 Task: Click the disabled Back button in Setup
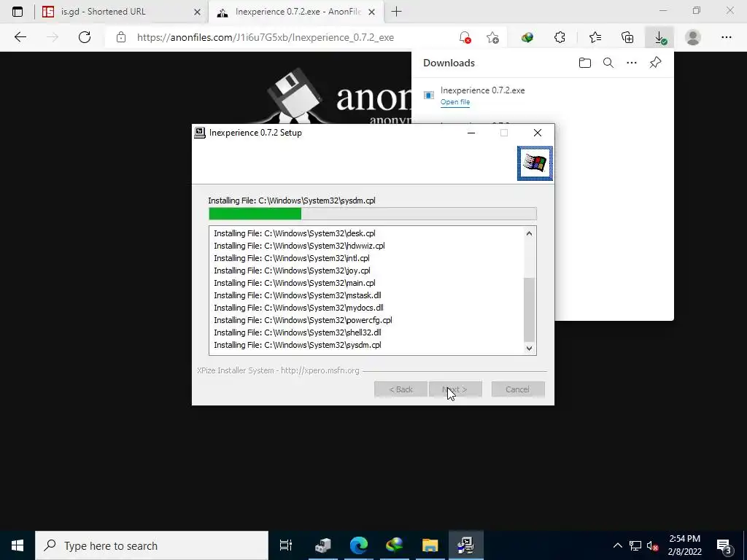pyautogui.click(x=400, y=389)
